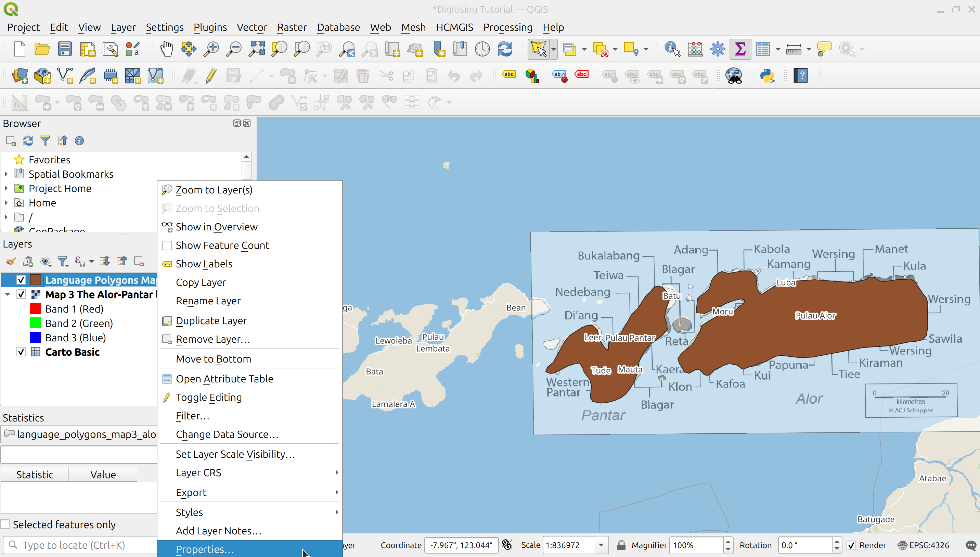Screen dimensions: 980x557
Task: Expand the Spatial Bookmarks tree item
Action: point(6,174)
